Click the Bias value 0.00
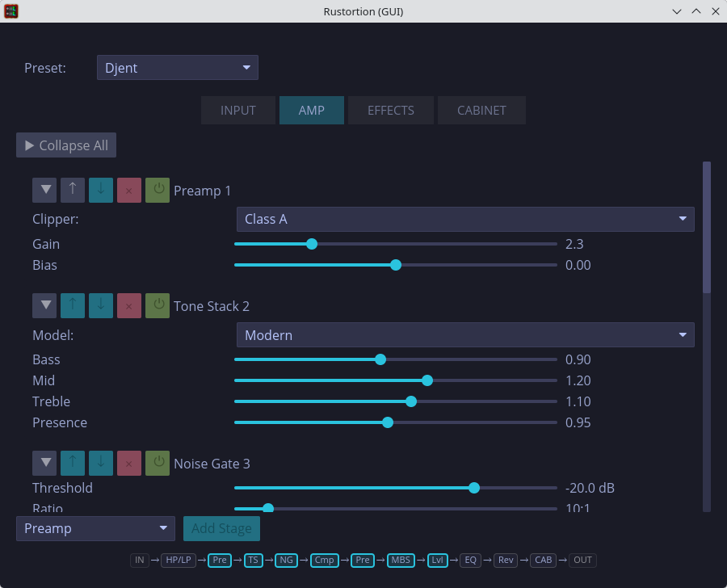This screenshot has width=727, height=588. coord(578,265)
